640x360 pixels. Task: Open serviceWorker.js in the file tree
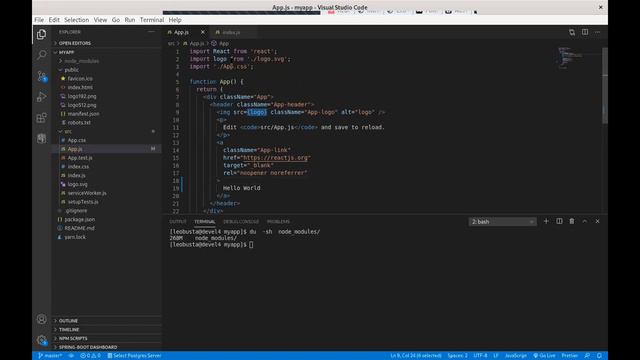click(87, 193)
